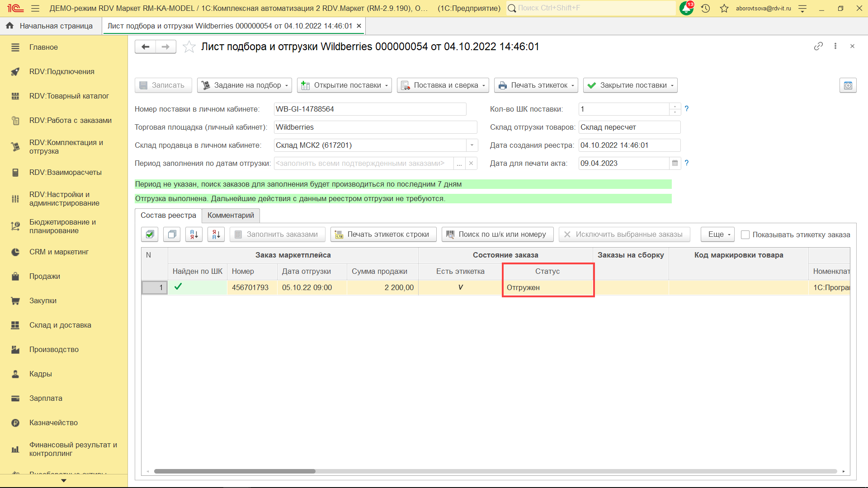Enable showing the order label checkbox

745,235
